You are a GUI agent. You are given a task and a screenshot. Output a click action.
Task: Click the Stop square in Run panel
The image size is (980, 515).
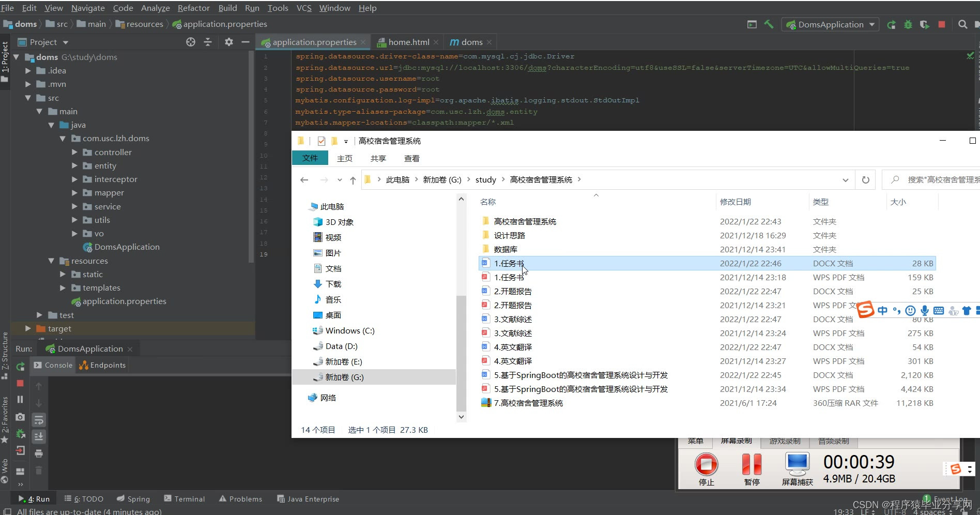[20, 383]
